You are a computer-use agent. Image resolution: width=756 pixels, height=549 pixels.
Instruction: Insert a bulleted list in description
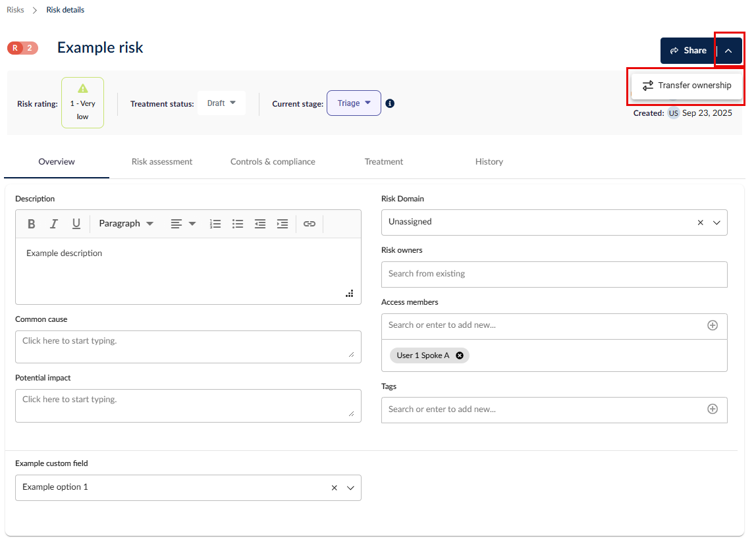(x=238, y=224)
